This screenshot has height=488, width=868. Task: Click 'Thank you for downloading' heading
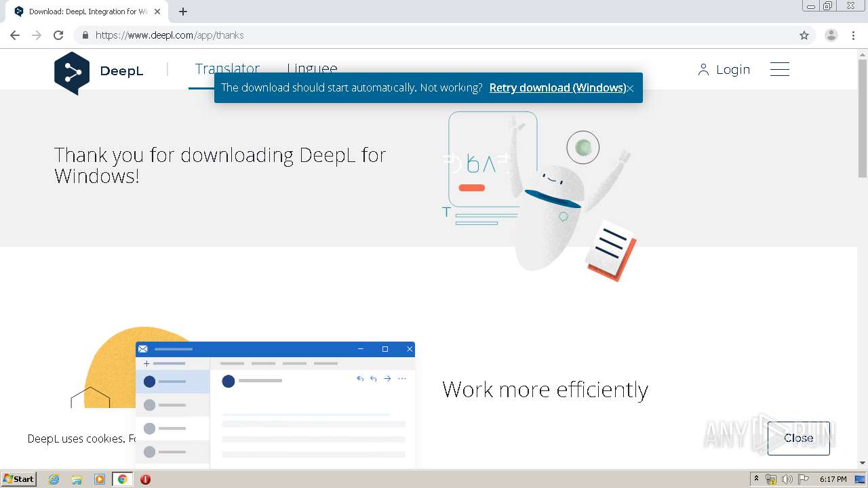point(220,165)
